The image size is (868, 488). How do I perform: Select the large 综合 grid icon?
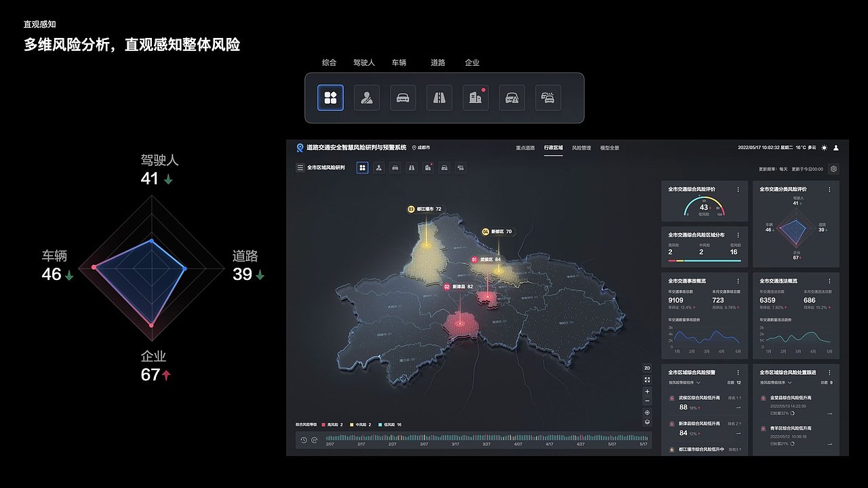point(330,98)
